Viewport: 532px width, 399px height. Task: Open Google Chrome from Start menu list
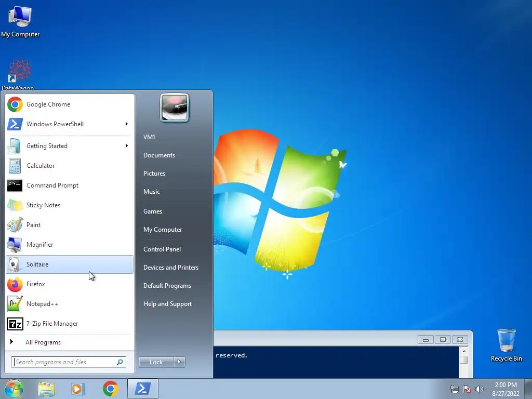click(70, 104)
